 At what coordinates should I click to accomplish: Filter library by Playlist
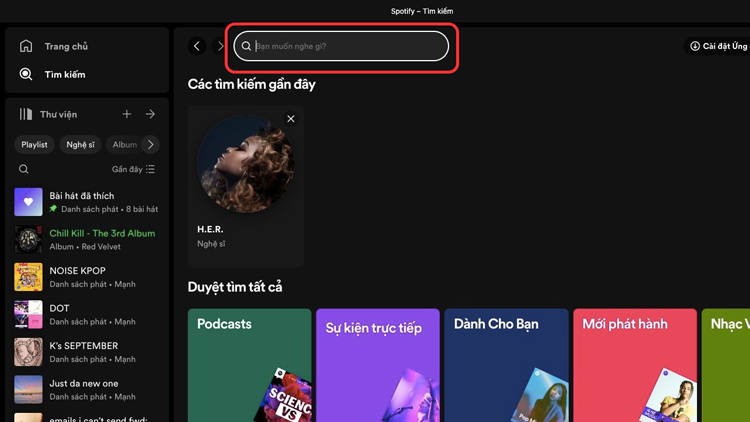(x=34, y=144)
